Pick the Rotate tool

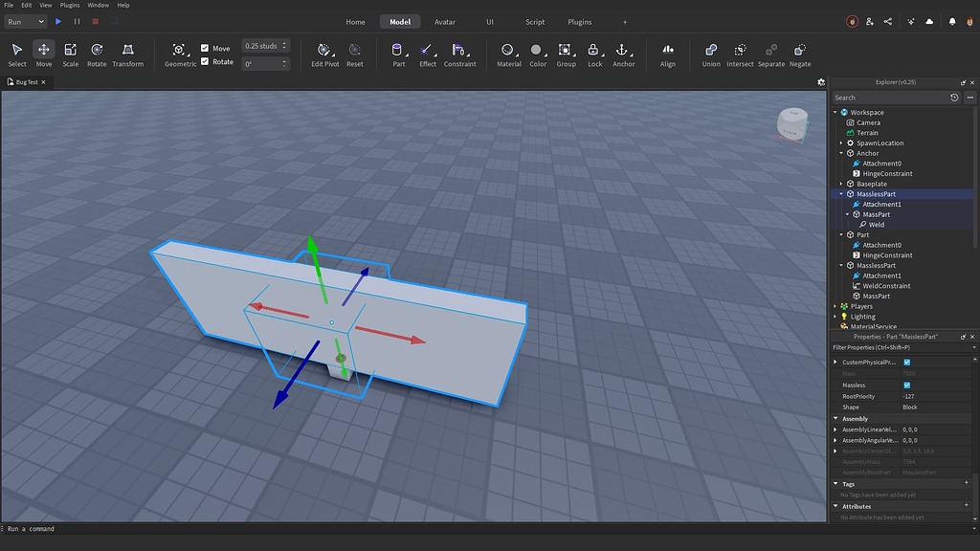(97, 55)
